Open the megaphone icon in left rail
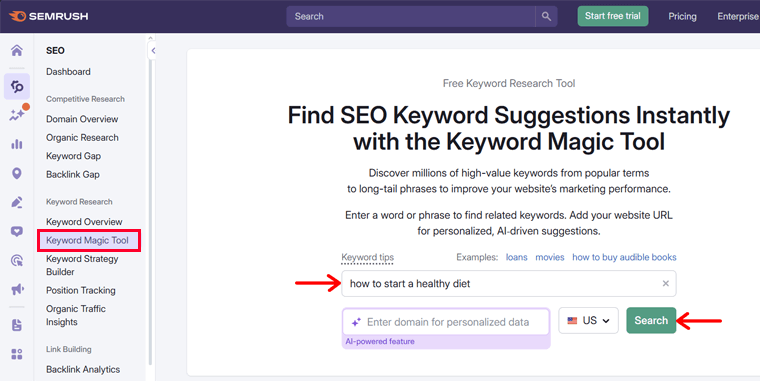This screenshot has height=381, width=760. click(x=17, y=290)
